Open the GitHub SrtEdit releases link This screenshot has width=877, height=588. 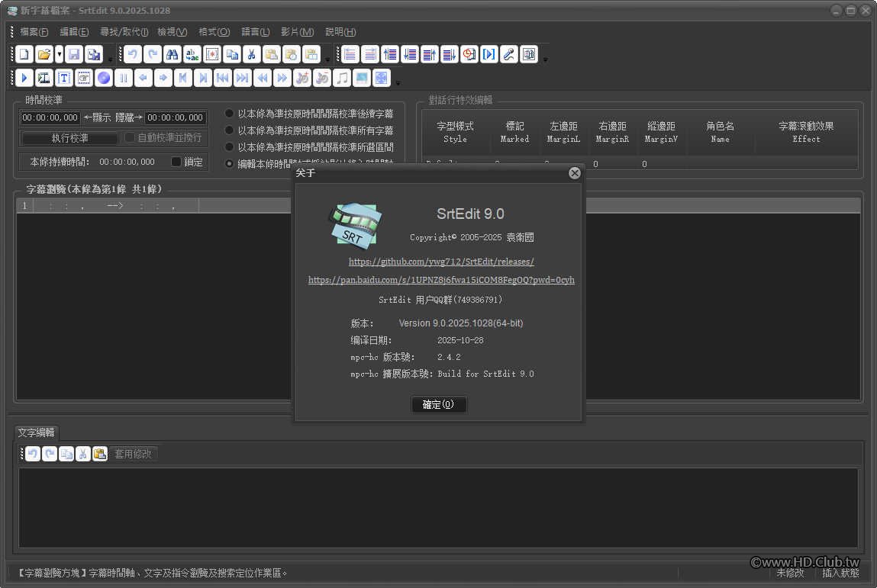[x=441, y=262]
